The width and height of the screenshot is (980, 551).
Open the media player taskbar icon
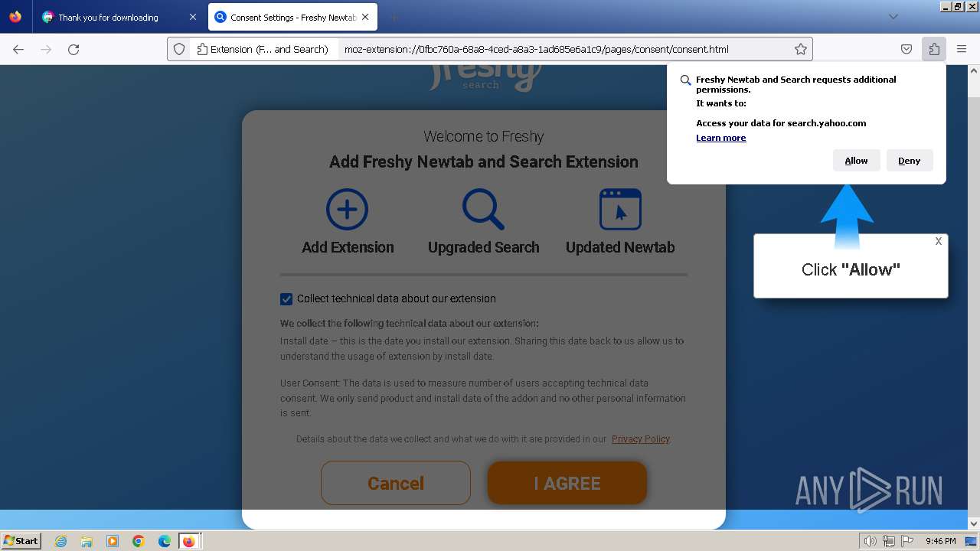pyautogui.click(x=113, y=541)
